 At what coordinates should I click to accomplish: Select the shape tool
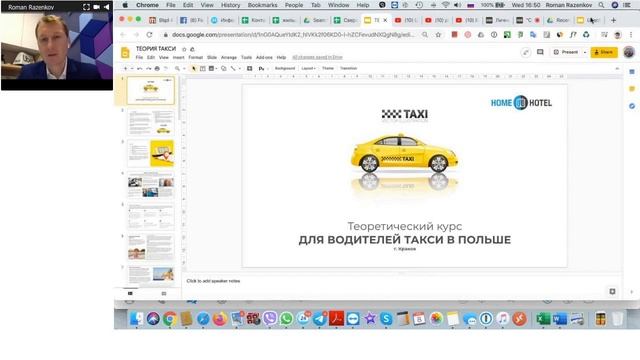224,69
